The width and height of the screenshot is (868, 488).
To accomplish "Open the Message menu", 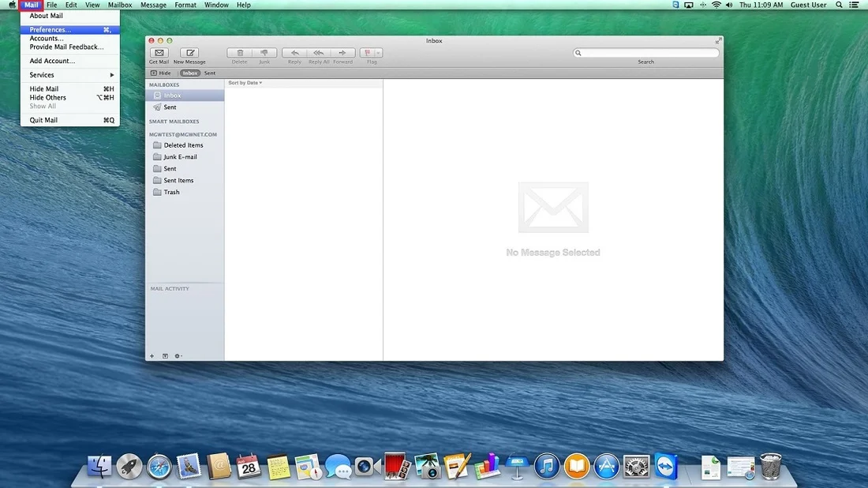I will point(153,5).
